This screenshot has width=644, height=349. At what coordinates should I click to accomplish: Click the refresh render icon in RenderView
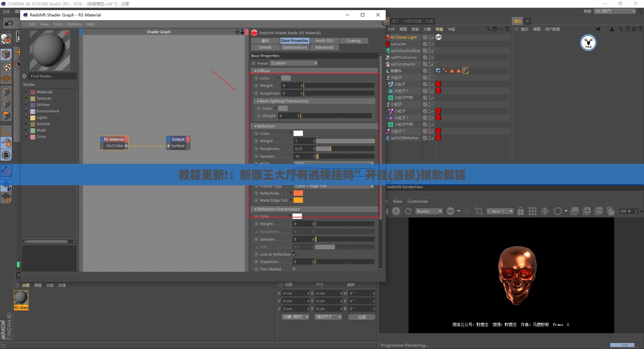pos(408,211)
